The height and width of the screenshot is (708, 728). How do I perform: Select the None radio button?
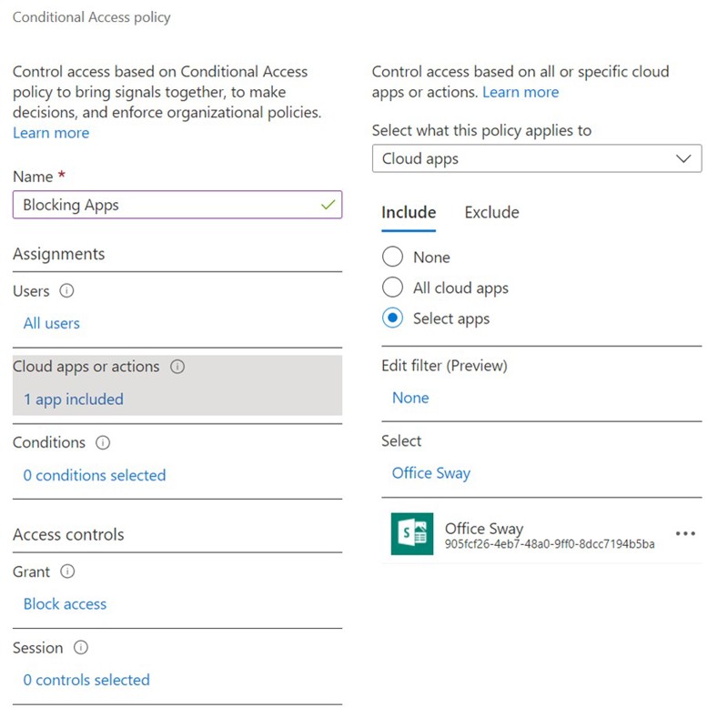392,258
